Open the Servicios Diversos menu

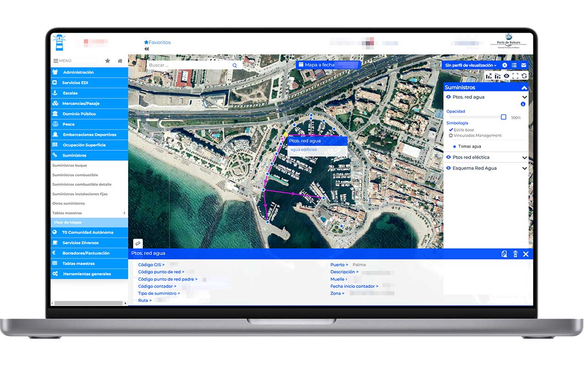tap(89, 243)
